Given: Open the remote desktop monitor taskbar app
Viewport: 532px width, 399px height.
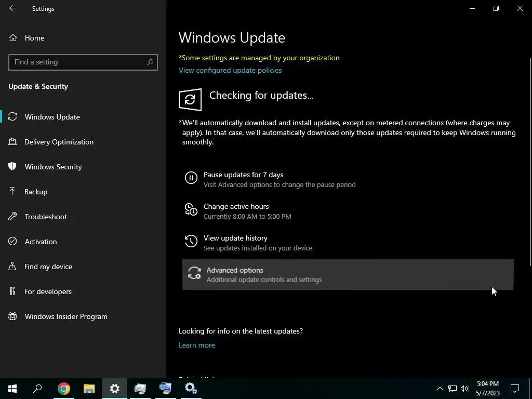Looking at the screenshot, I should point(166,389).
